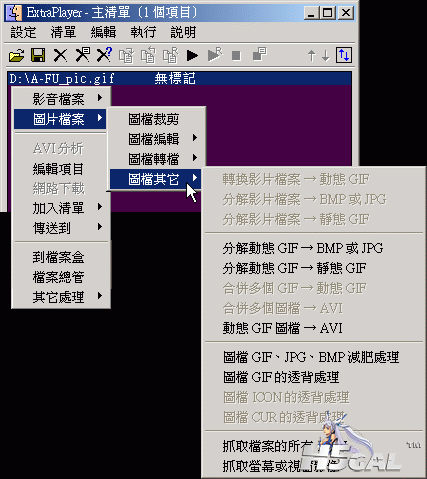The width and height of the screenshot is (427, 479).
Task: Select the D:\A-FU_pic.gif list row
Action: click(179, 79)
